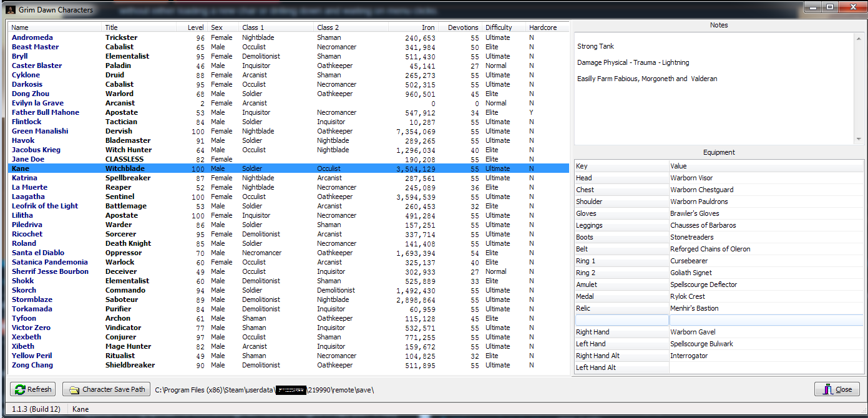Viewport: 868px width, 418px height.
Task: Click the Close button
Action: (x=837, y=389)
